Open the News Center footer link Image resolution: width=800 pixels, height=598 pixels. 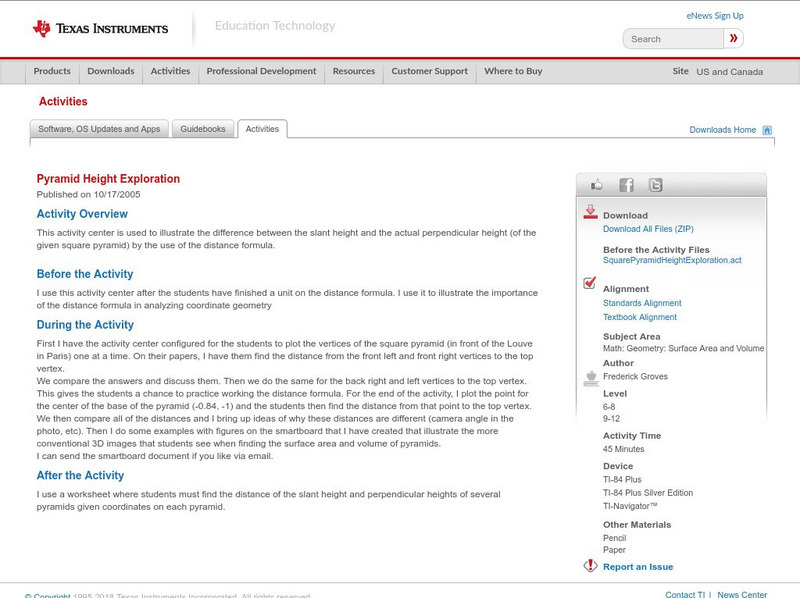(742, 594)
